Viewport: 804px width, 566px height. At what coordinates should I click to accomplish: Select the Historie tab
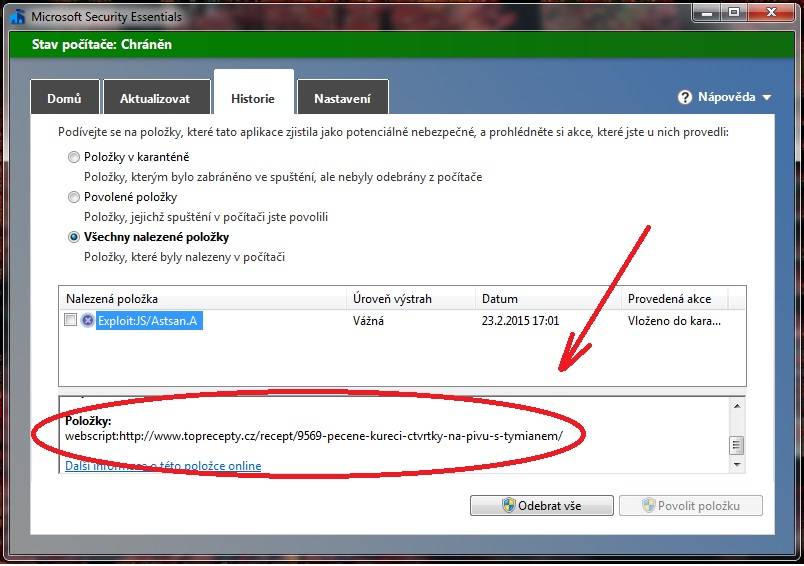253,93
